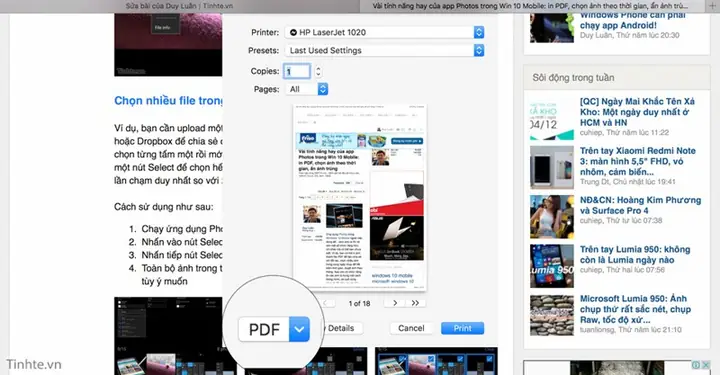Click text 'cuhiep, Thứ năm lúc 11:22'
720x375 pixels.
click(624, 133)
